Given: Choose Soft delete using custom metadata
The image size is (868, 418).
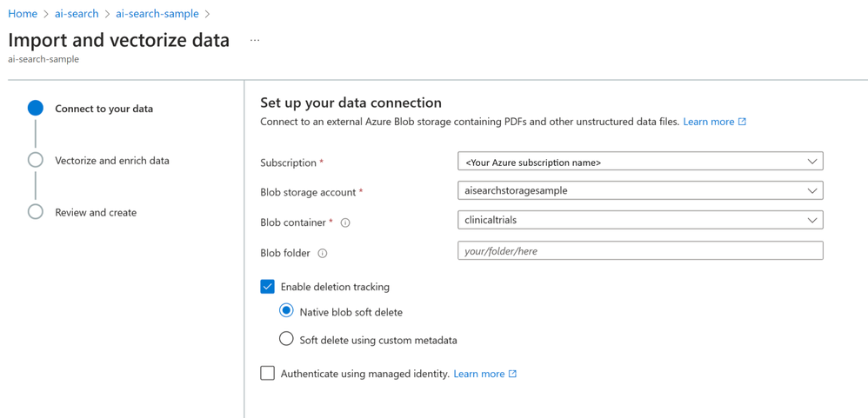Looking at the screenshot, I should pyautogui.click(x=286, y=339).
